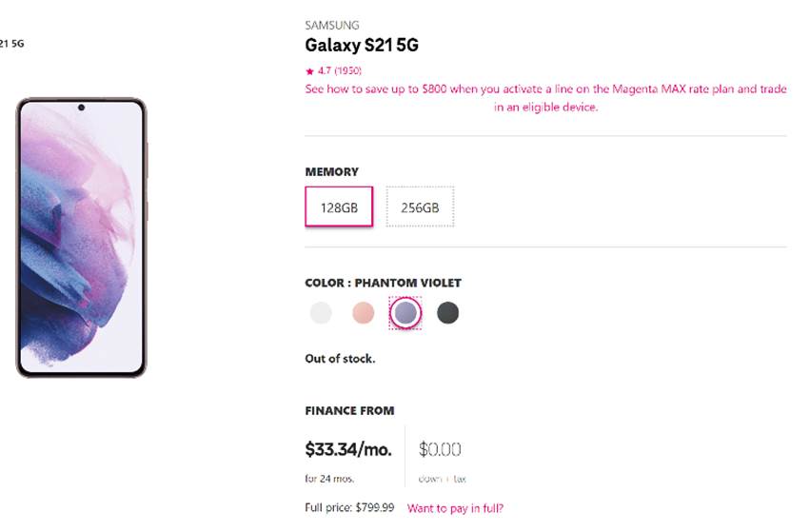Click the COLOR : PHANTOM VIOLET heading
The image size is (810, 532).
point(383,283)
